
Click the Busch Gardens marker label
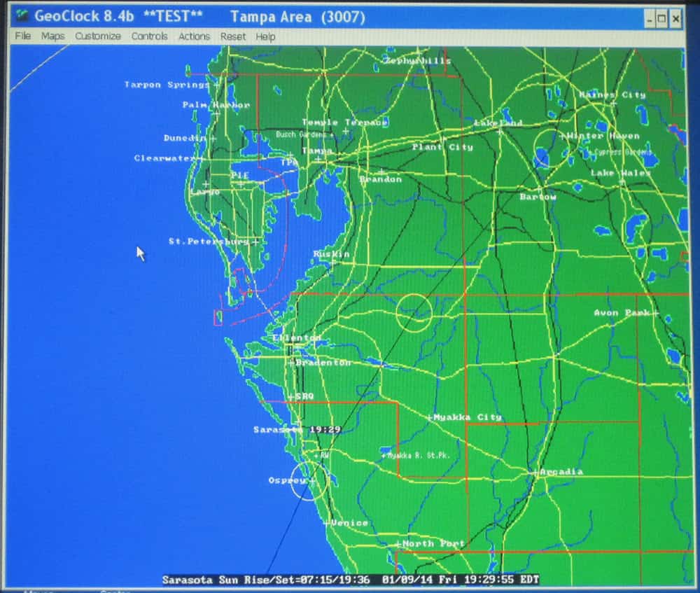(301, 134)
